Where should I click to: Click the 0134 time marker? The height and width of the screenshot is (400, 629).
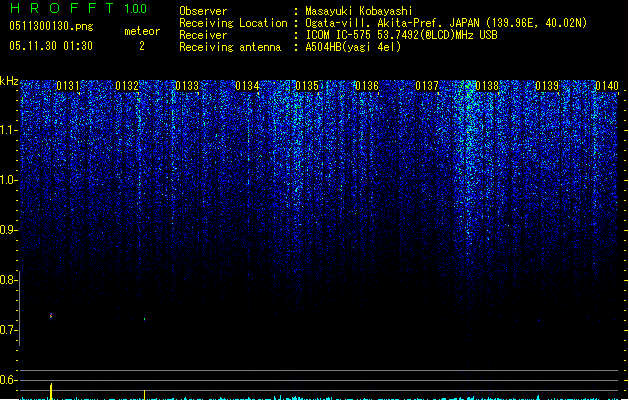(x=248, y=86)
